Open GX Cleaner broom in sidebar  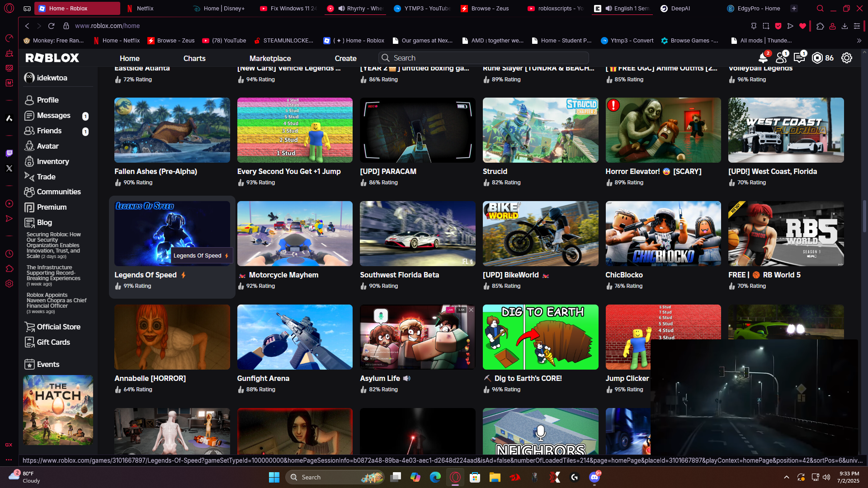[9, 53]
